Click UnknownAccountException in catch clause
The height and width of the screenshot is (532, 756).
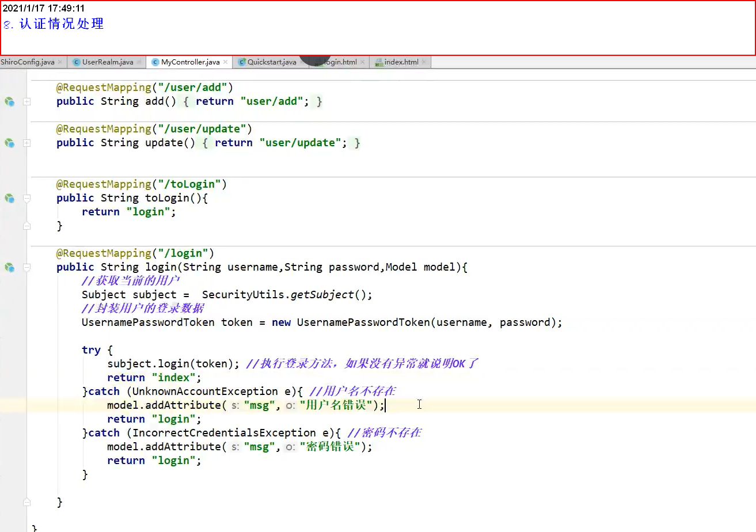coord(205,392)
